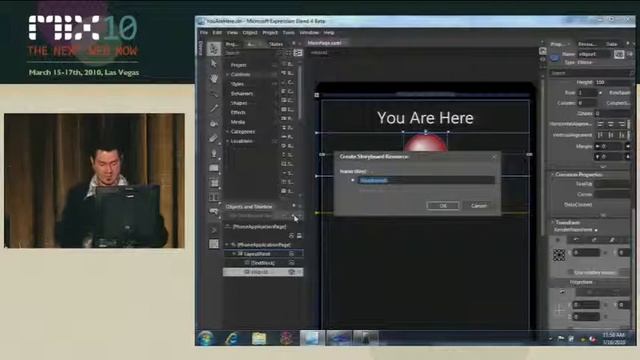Switch assets panel to list view mode

pos(298,53)
